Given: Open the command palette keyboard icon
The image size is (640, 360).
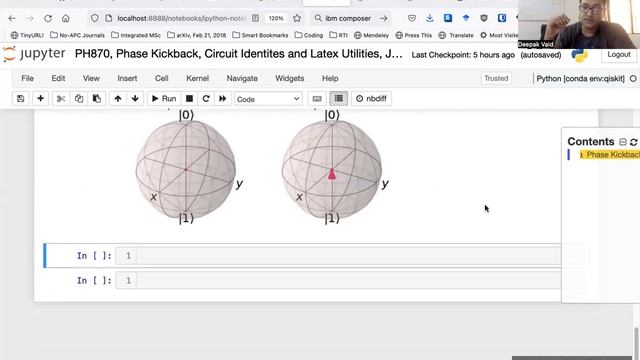Looking at the screenshot, I should click(317, 99).
